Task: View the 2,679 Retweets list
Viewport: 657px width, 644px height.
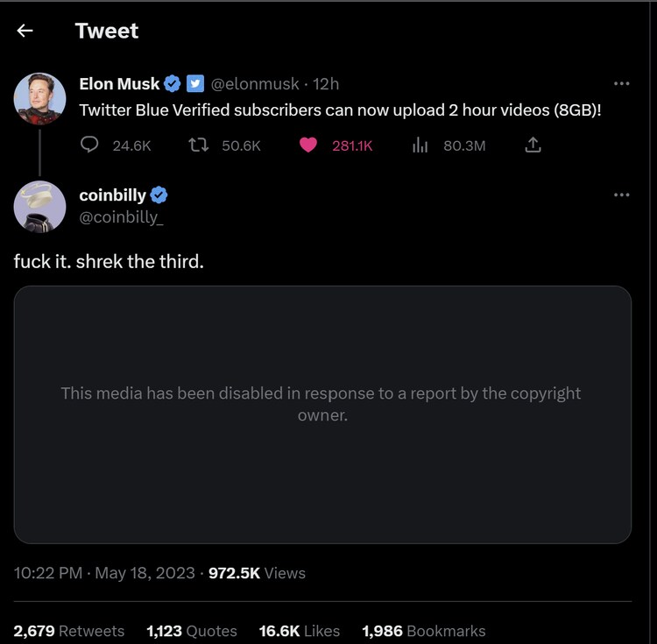Action: coord(69,631)
